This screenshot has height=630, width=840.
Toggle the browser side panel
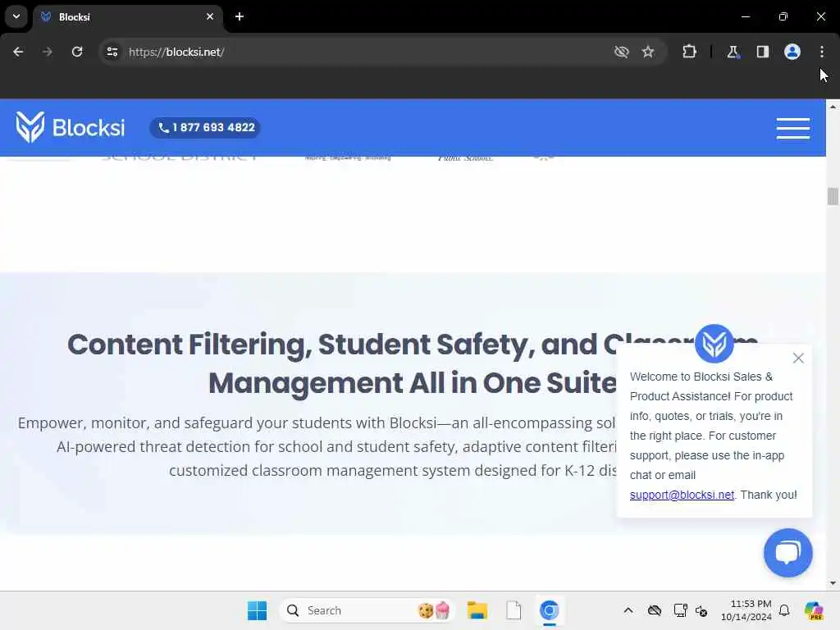763,52
